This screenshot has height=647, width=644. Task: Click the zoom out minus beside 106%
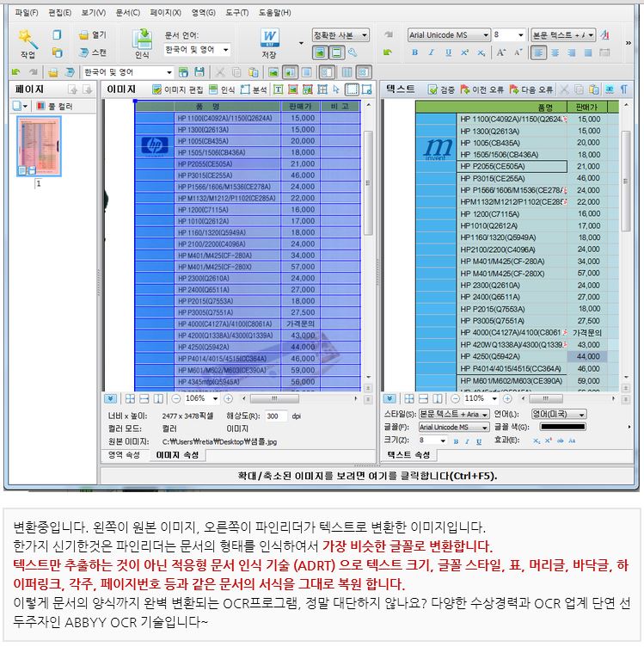176,398
